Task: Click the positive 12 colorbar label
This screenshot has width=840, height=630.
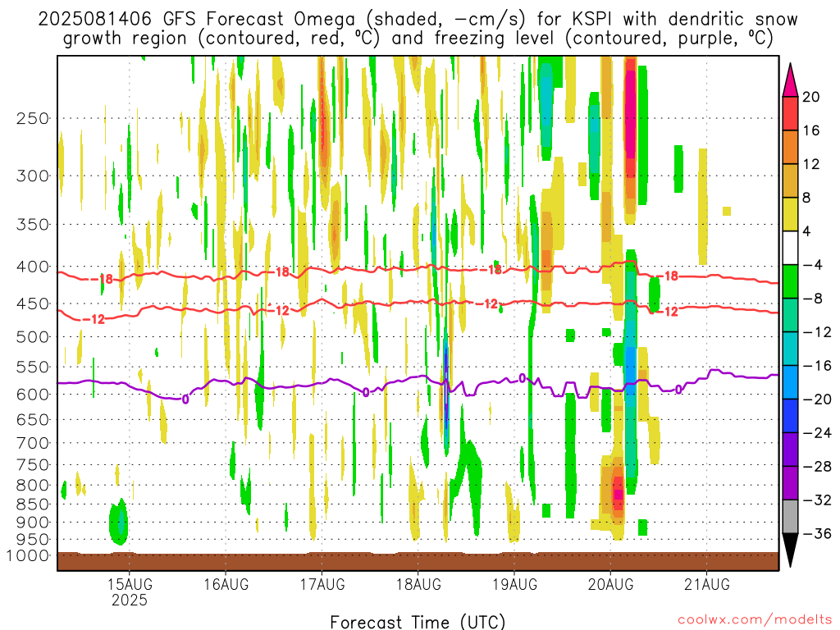Action: click(x=811, y=164)
